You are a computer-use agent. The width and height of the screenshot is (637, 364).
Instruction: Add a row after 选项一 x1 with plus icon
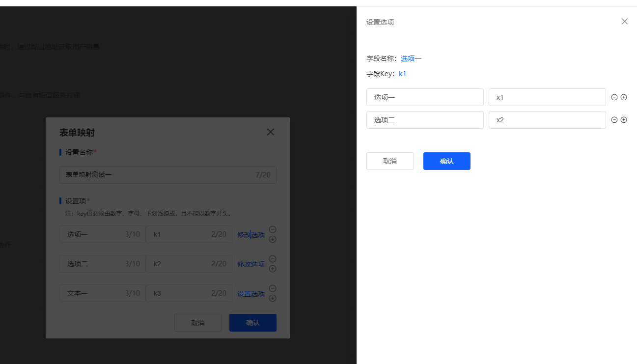[x=624, y=97]
